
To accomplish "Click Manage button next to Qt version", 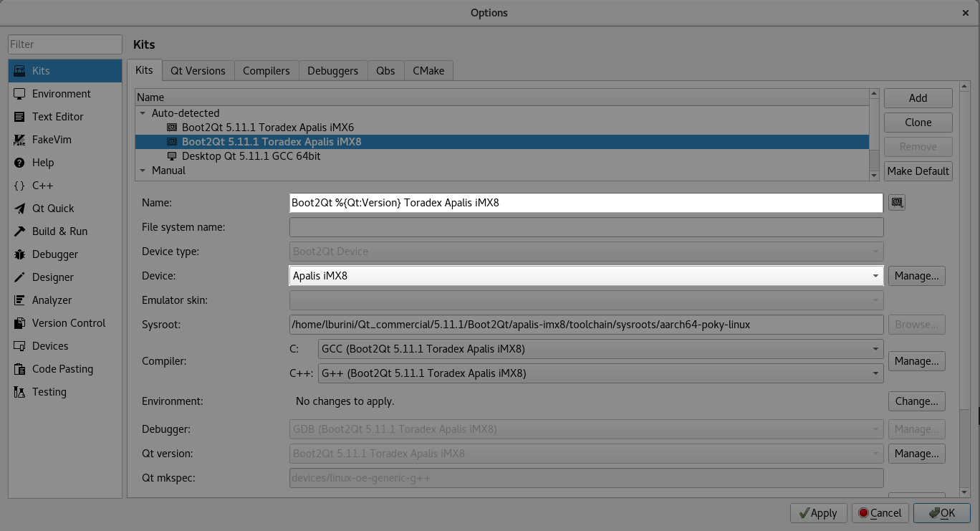I will pyautogui.click(x=917, y=454).
